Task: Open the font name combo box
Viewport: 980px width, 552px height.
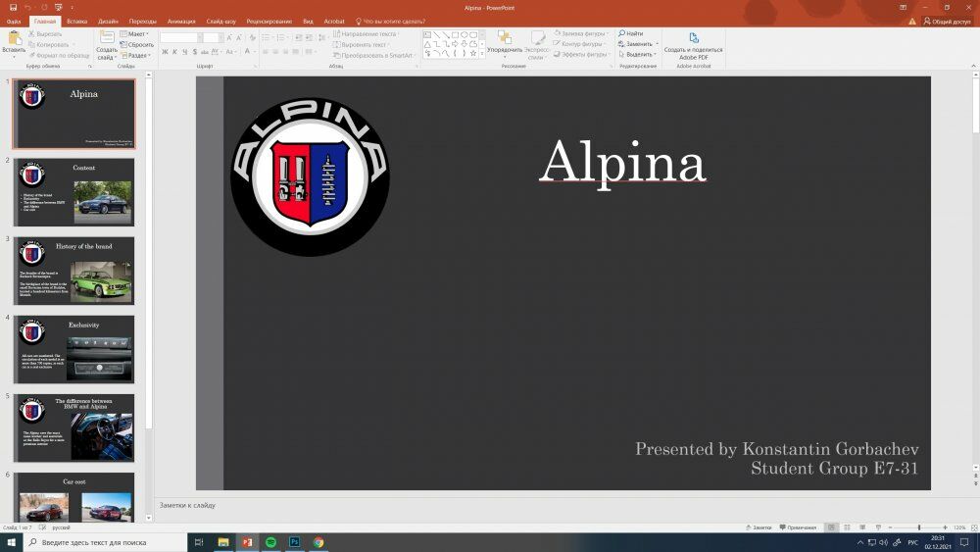Action: 181,38
